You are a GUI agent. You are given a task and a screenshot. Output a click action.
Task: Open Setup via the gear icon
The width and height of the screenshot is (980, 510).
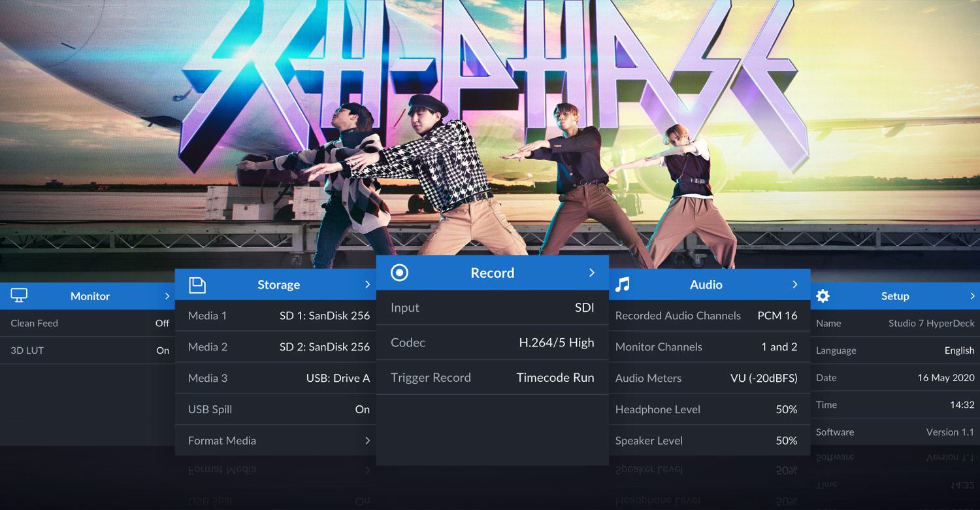point(822,296)
